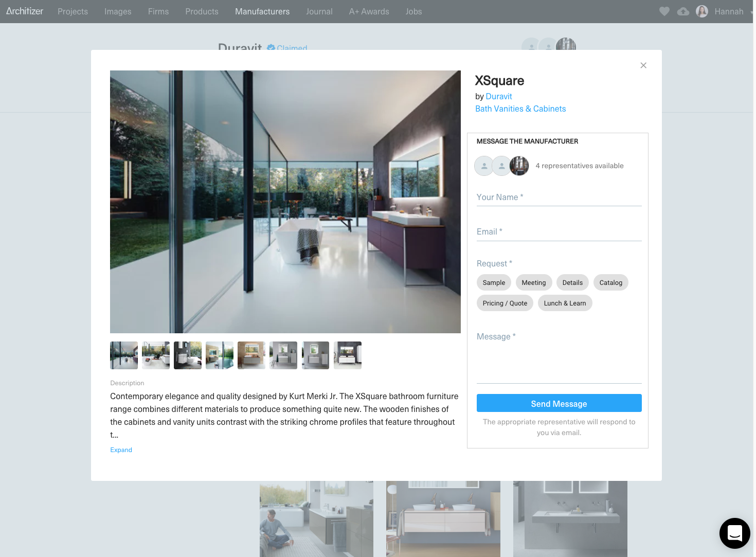
Task: Go to the Projects section
Action: point(73,11)
